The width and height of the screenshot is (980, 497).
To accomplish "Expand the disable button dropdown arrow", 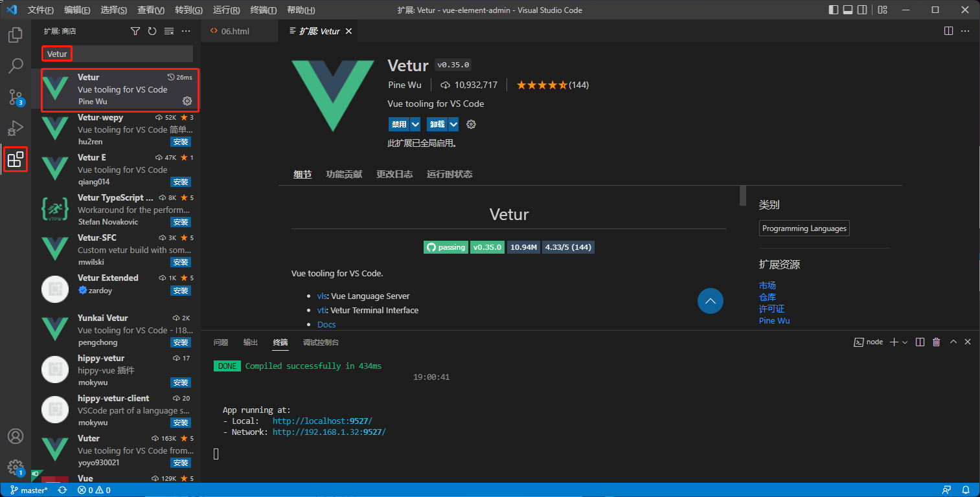I will pos(415,124).
